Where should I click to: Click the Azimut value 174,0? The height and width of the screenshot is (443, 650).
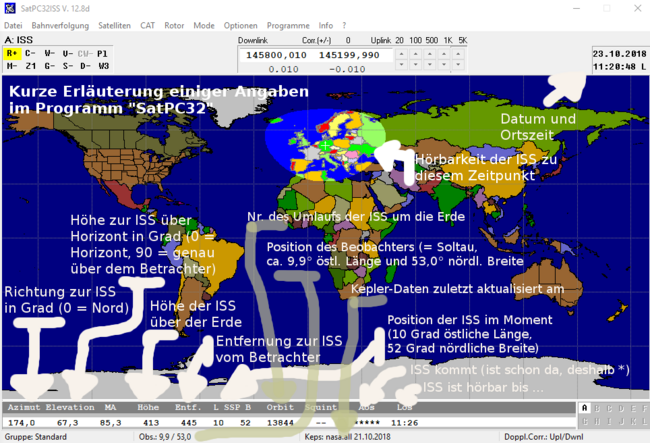(22, 423)
